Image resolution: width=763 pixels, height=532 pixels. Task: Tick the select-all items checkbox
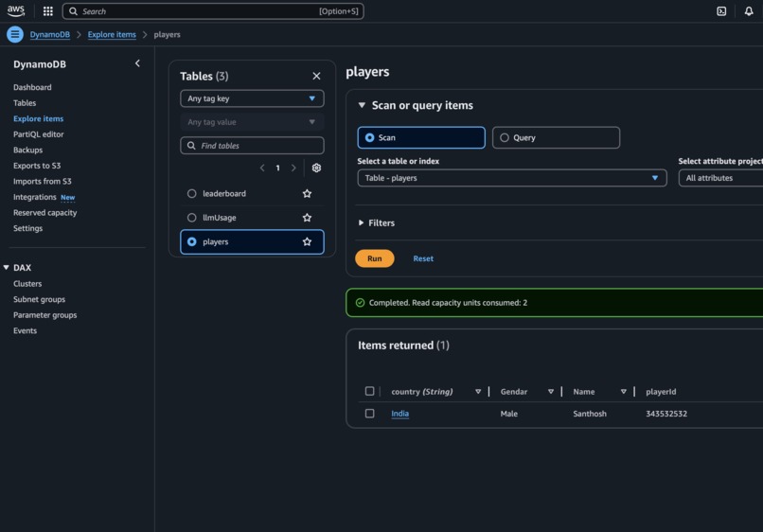pyautogui.click(x=370, y=391)
